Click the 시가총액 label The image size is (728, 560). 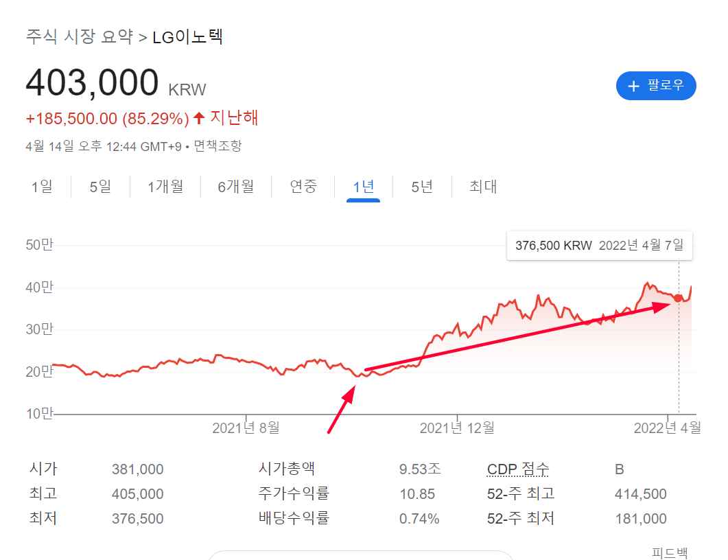click(287, 469)
